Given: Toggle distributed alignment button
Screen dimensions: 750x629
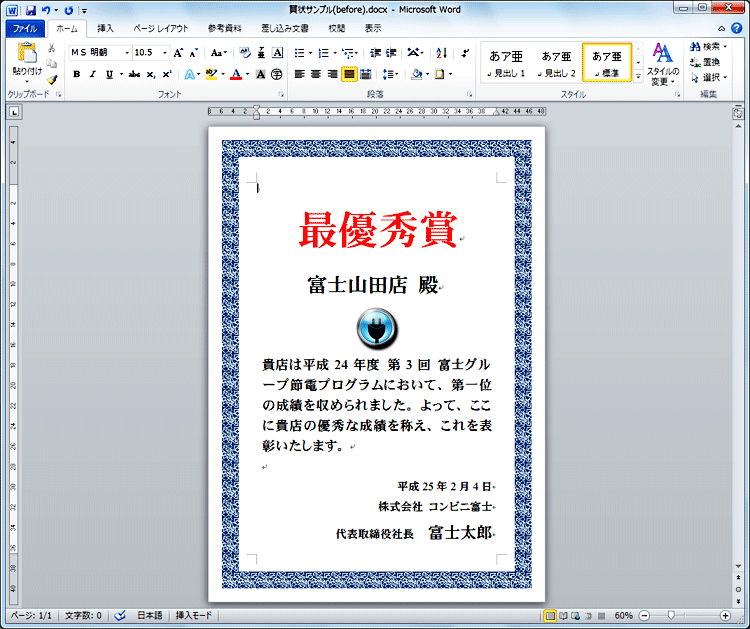Looking at the screenshot, I should click(366, 74).
